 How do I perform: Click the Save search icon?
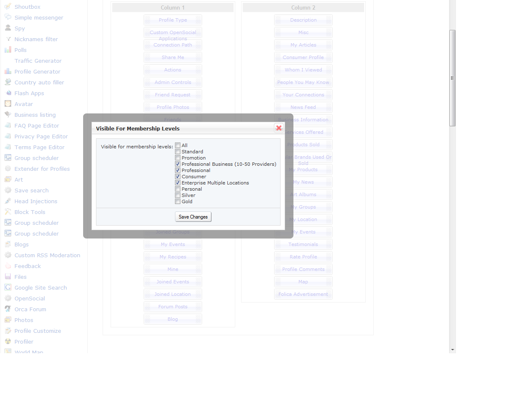(x=8, y=190)
